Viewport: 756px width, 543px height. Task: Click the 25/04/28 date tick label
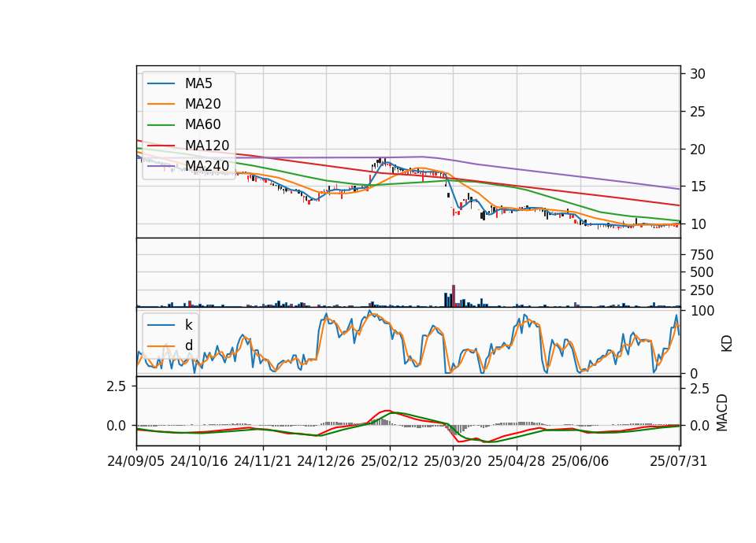click(517, 461)
